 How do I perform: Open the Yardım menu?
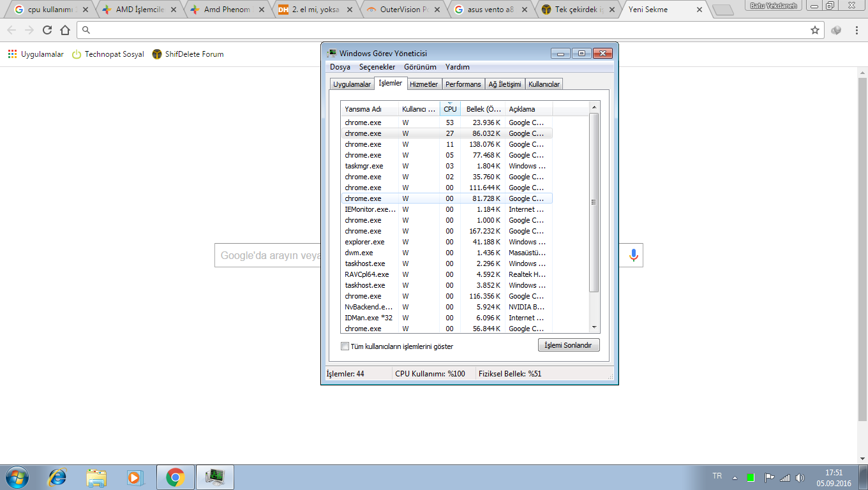click(458, 67)
